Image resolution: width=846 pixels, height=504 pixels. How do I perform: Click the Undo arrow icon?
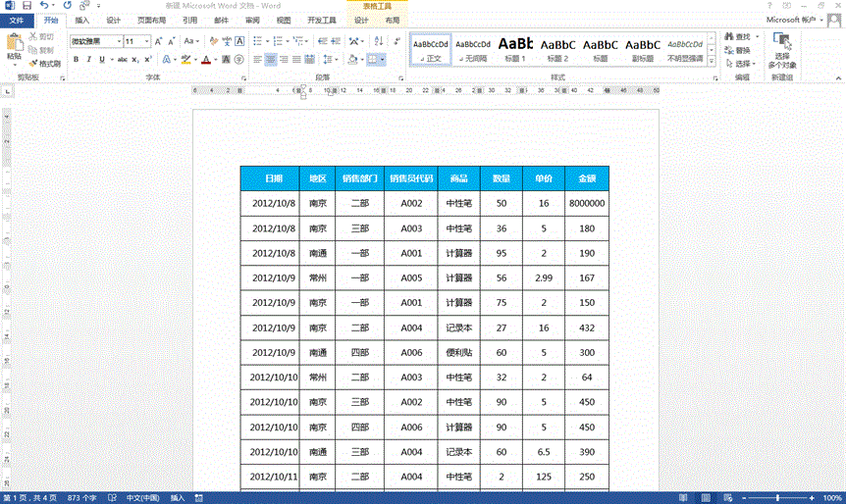pyautogui.click(x=44, y=6)
